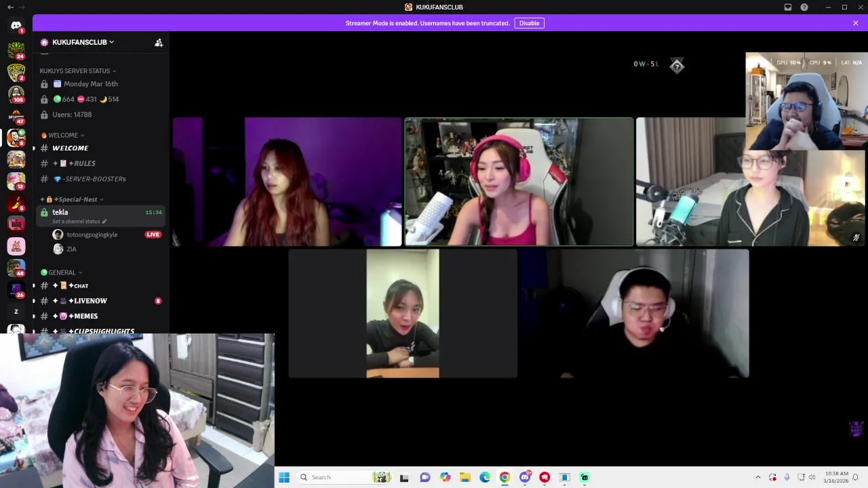868x488 pixels.
Task: Open notification bell in system tray
Action: click(856, 477)
